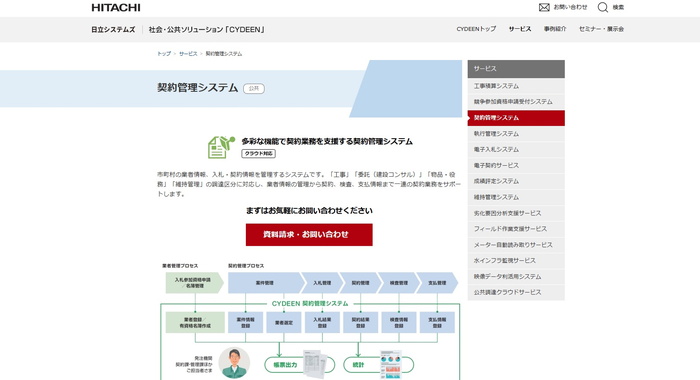
Task: Open 劣化要因分析支援サービス in the sidebar
Action: [x=516, y=213]
